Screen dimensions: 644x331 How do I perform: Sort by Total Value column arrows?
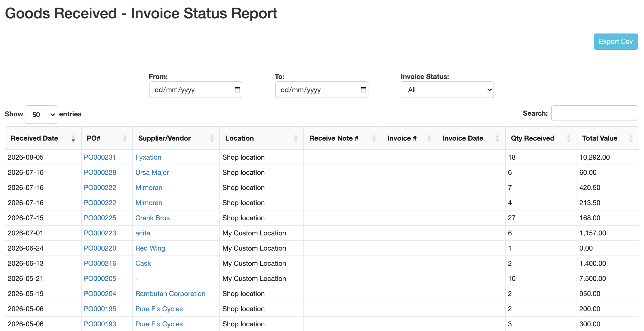[631, 138]
